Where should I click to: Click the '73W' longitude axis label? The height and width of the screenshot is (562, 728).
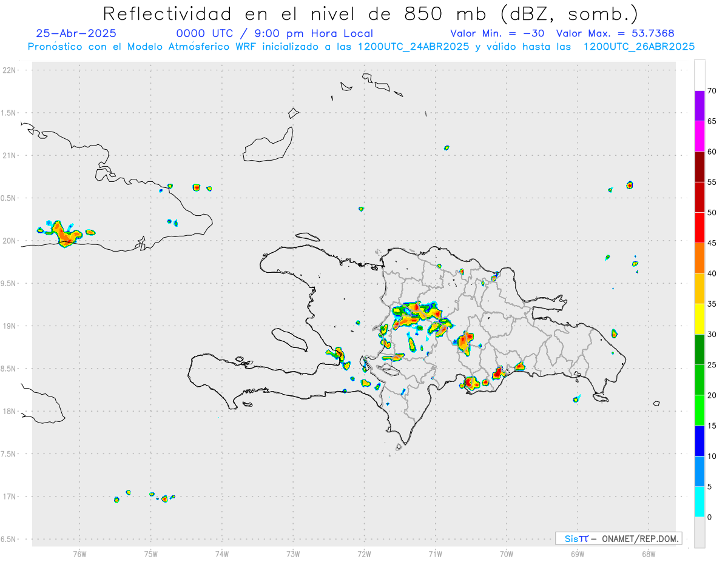[x=293, y=554]
